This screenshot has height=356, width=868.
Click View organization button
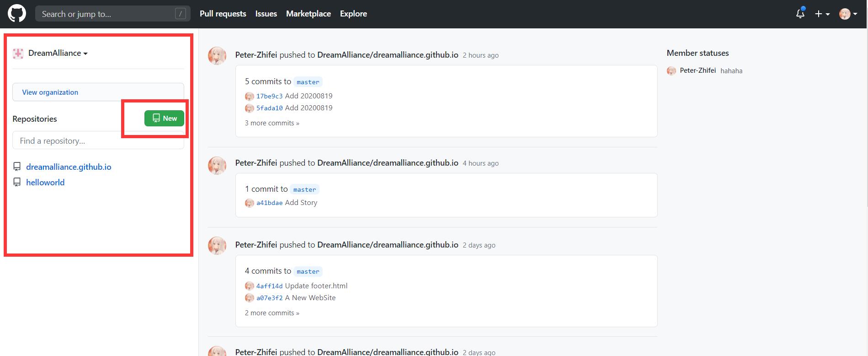point(98,92)
